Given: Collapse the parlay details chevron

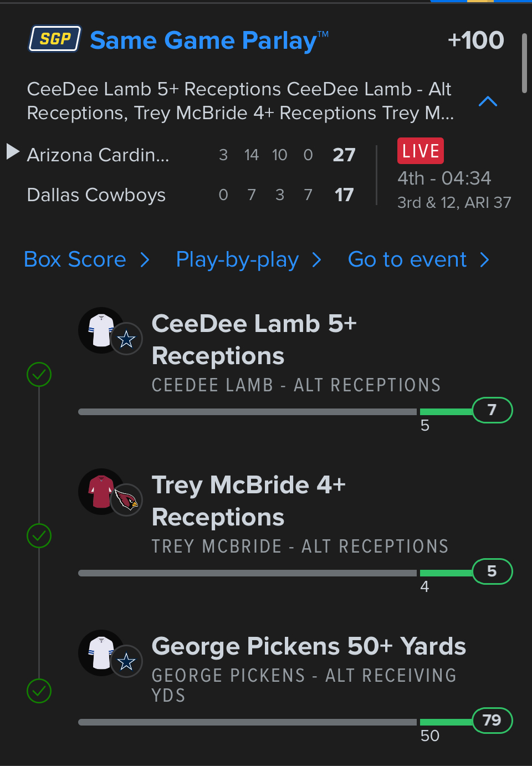Looking at the screenshot, I should pos(488,101).
